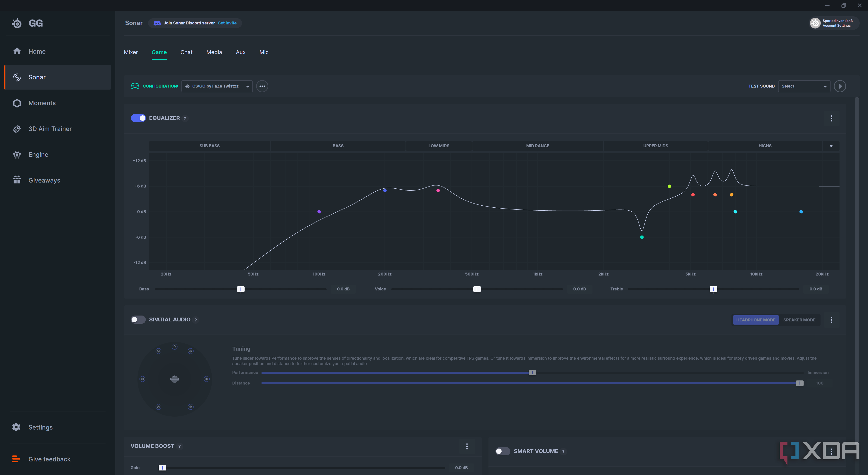Viewport: 868px width, 475px height.
Task: Open Equalizer three-dot options menu
Action: (831, 118)
